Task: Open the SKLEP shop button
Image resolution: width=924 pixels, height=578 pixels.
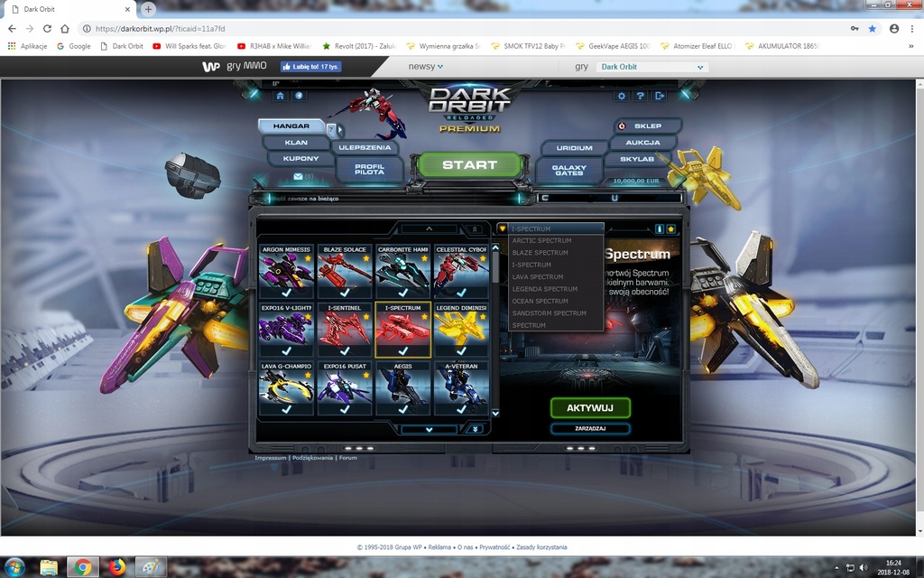Action: coord(648,126)
